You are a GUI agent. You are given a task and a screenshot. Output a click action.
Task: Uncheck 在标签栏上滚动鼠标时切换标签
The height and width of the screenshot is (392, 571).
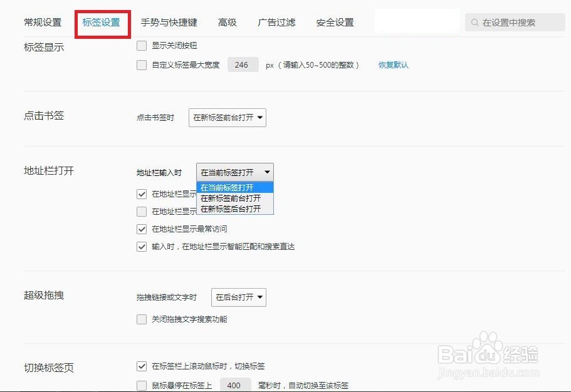[142, 366]
